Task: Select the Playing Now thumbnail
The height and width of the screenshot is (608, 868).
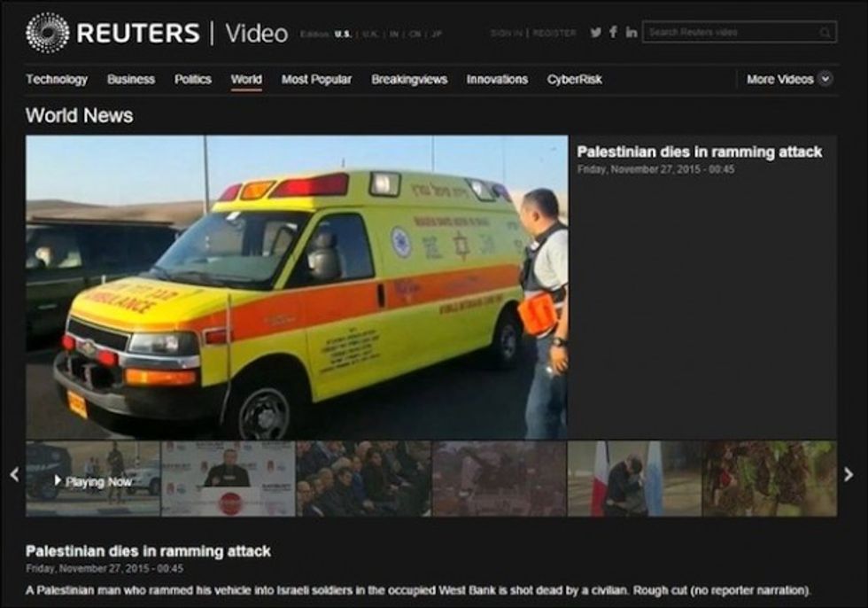Action: [93, 479]
